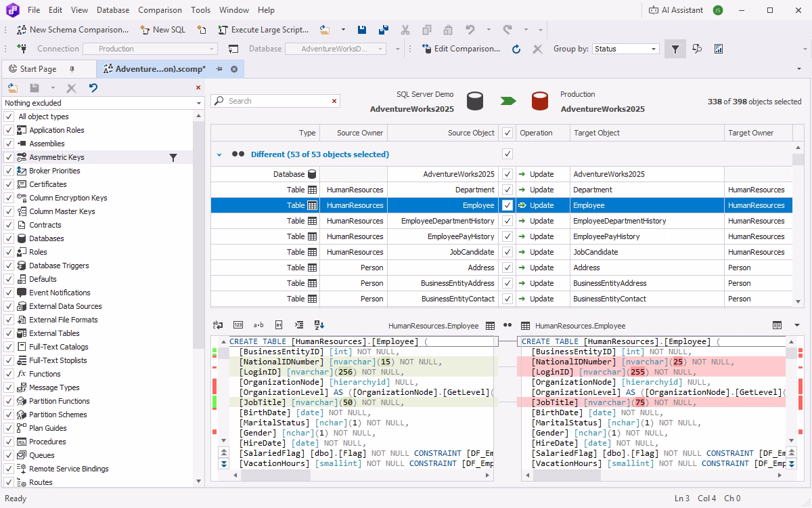Click the indent icon in diff toolbar
This screenshot has height=508, width=812.
299,325
